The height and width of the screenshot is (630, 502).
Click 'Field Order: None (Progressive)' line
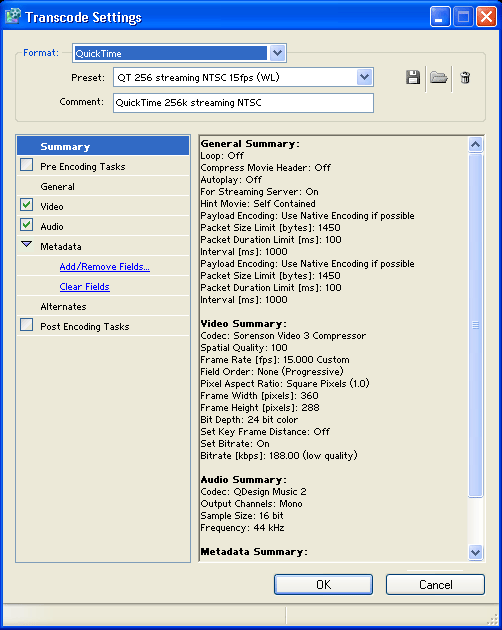coord(272,372)
